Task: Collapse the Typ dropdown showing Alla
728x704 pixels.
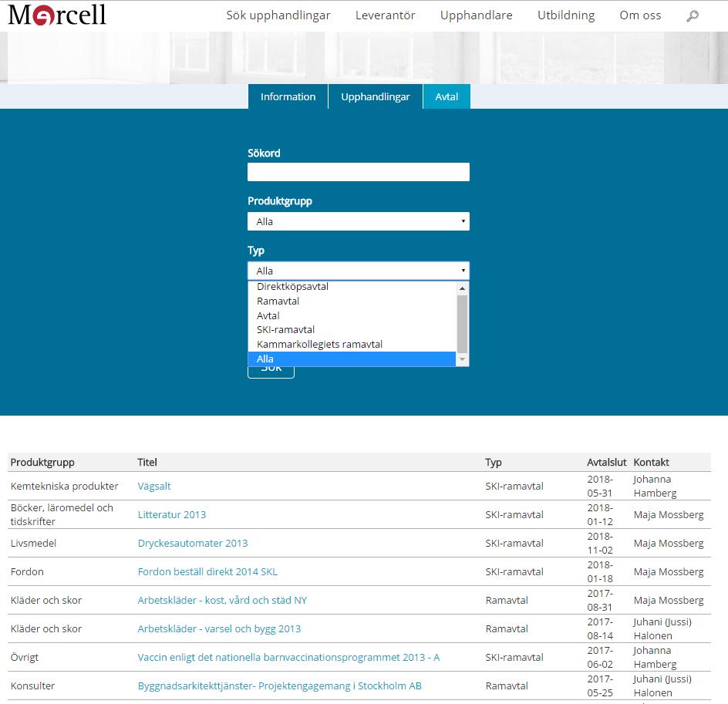Action: coord(359,271)
